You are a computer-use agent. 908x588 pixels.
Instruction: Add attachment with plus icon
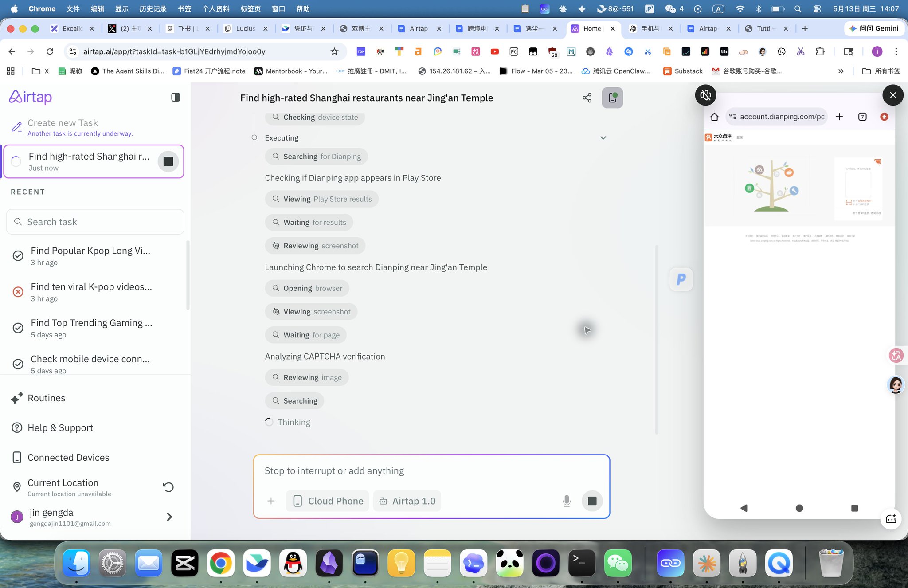(271, 501)
